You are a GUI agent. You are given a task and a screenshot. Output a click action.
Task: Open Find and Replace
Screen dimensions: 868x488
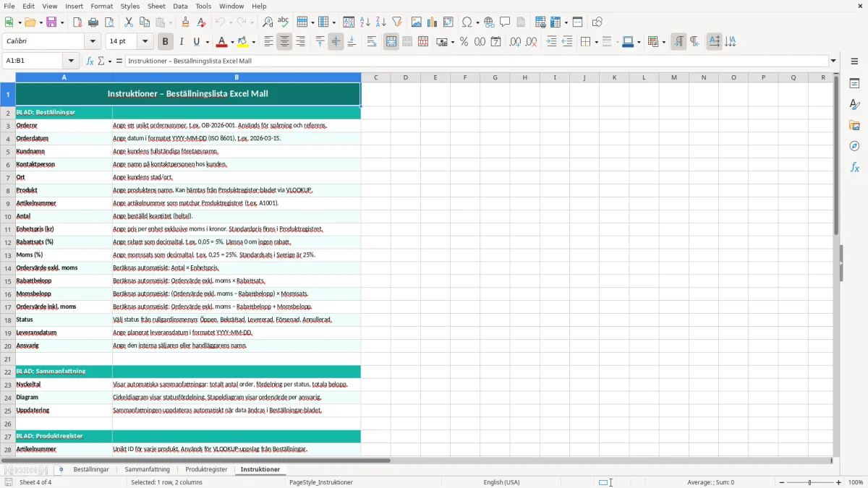[x=268, y=22]
